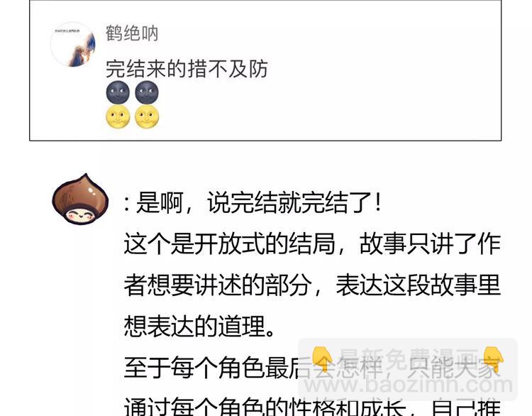
Task: Click the chestnut character avatar
Action: coord(80,199)
